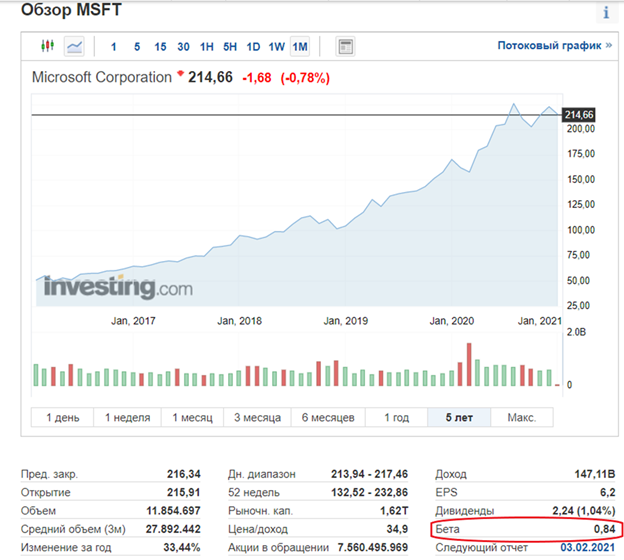Click the info icon at top right

[x=606, y=12]
